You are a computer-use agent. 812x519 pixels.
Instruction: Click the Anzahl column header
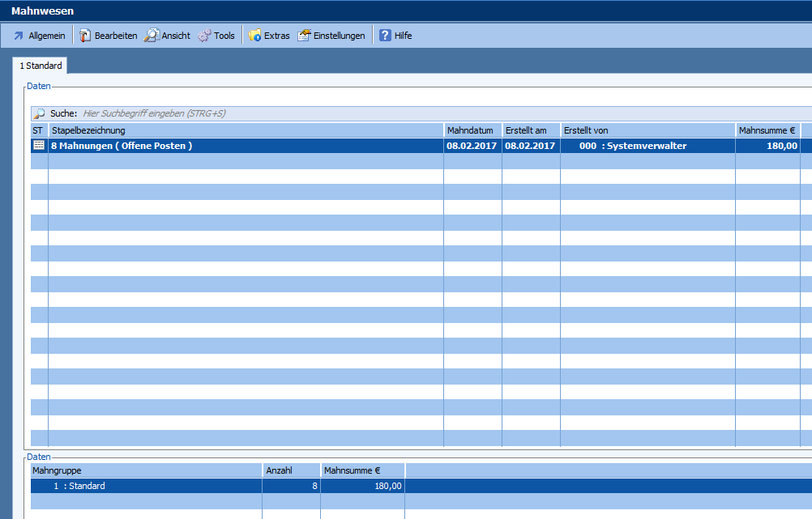290,470
